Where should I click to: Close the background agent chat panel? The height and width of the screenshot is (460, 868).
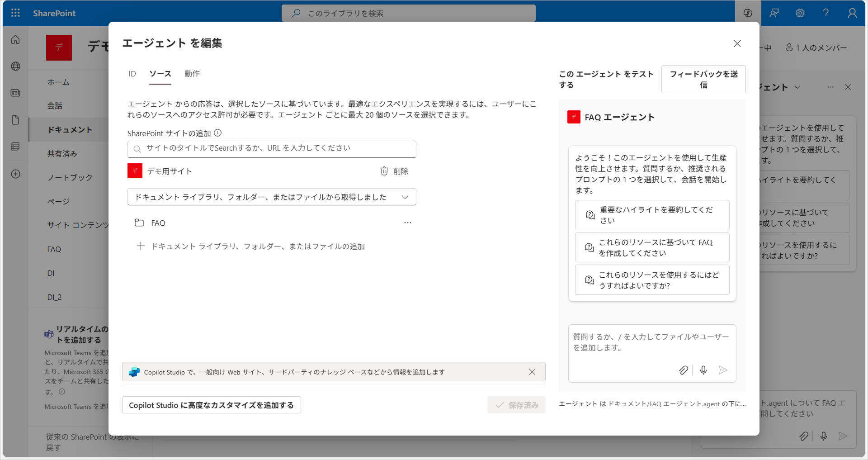coord(848,87)
